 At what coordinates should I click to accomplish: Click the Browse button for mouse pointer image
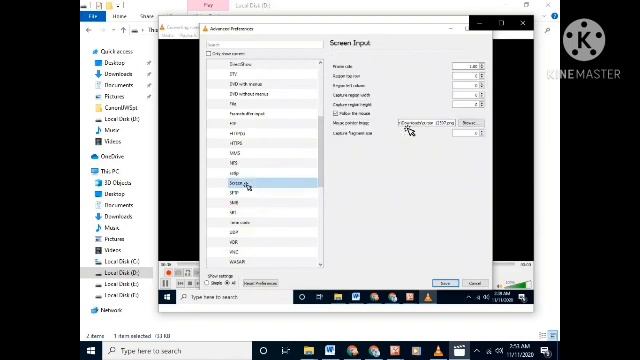point(471,123)
